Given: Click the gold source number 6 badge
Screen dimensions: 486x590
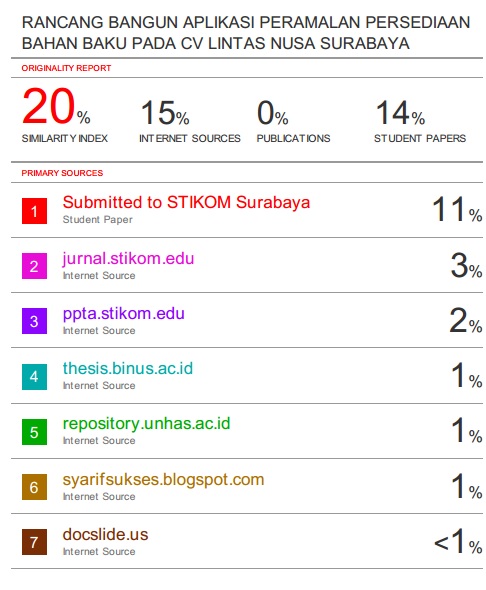Looking at the screenshot, I should tap(34, 487).
